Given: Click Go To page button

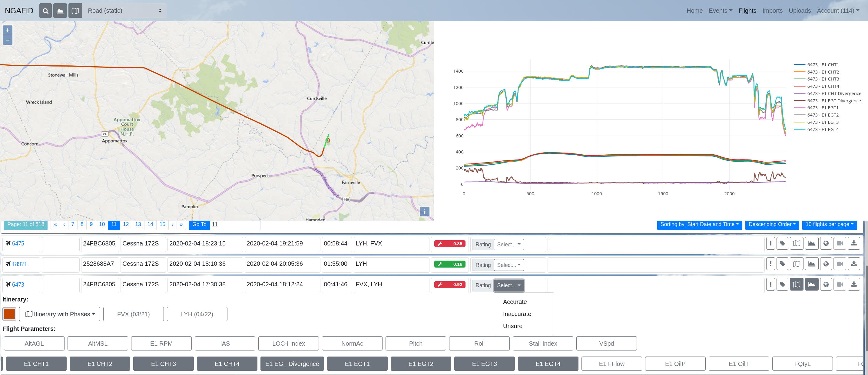Looking at the screenshot, I should pos(199,225).
